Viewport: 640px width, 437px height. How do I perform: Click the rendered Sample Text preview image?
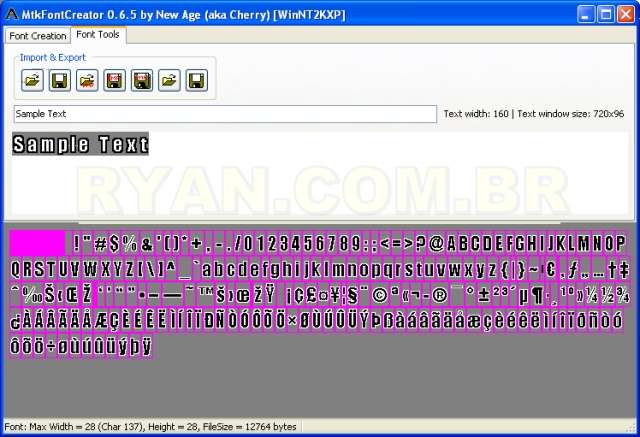[x=81, y=145]
